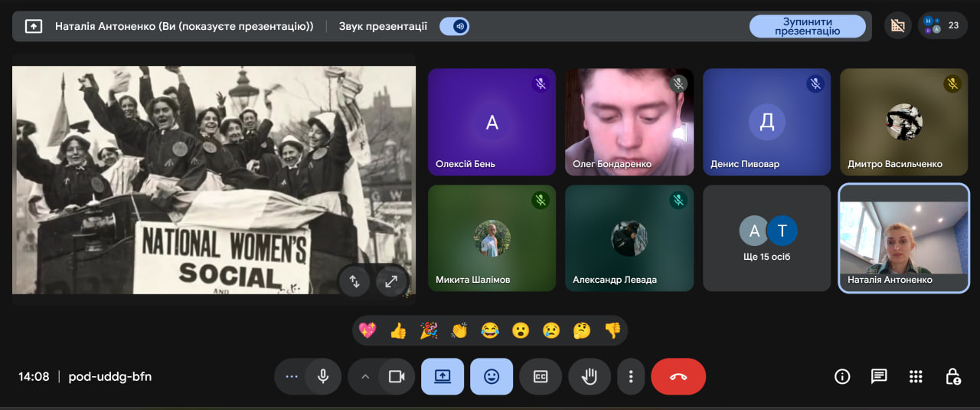Expand the presentation to fullscreen

[391, 281]
